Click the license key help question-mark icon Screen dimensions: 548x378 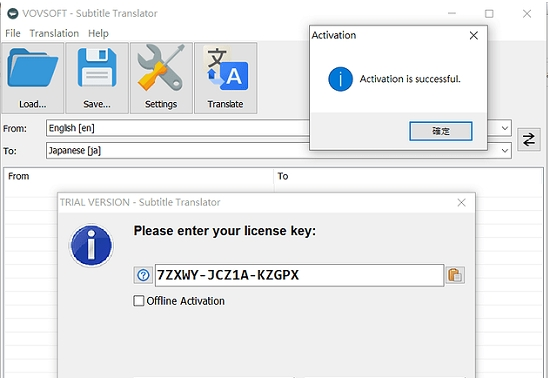[143, 275]
